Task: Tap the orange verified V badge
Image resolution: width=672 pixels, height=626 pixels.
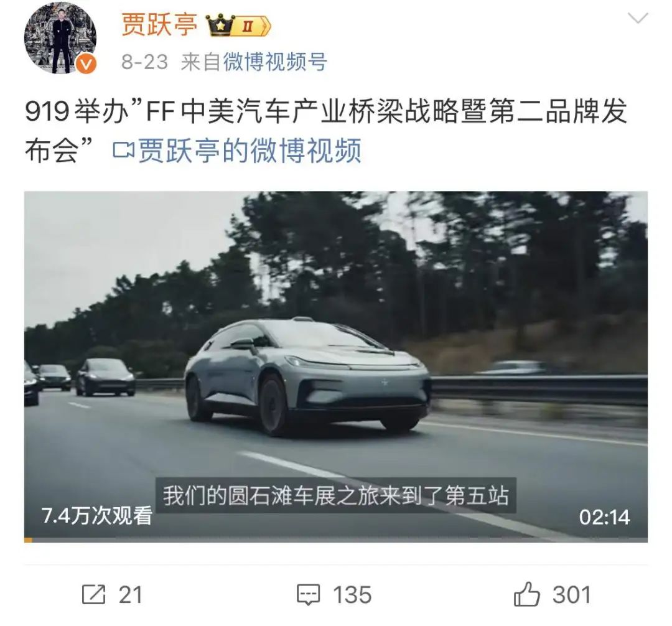Action: 86,64
